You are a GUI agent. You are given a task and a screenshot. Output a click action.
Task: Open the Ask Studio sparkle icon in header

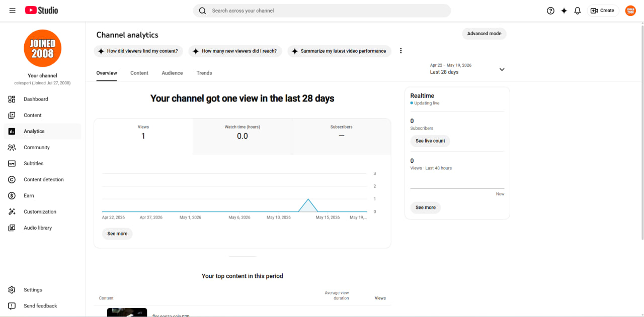tap(564, 11)
